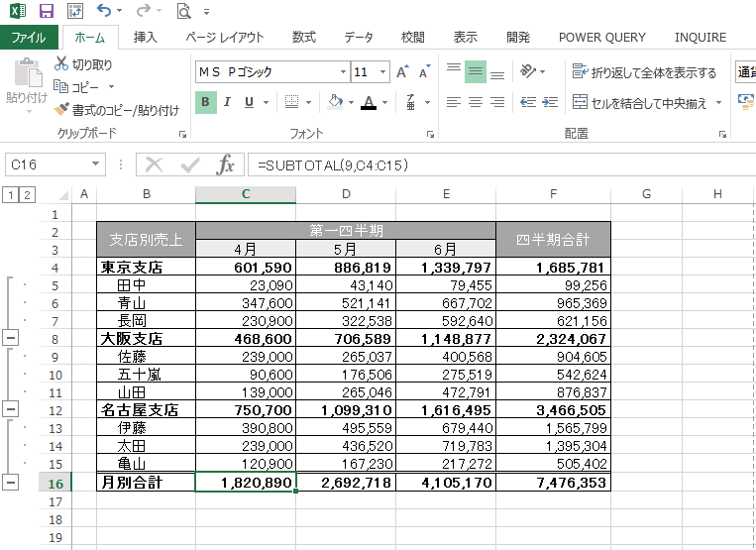Toggle Bold formatting
756x550 pixels.
coord(206,102)
